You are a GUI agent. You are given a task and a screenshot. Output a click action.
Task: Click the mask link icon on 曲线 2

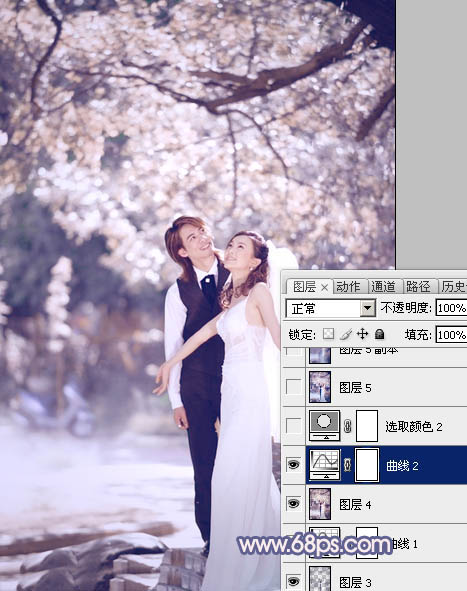pyautogui.click(x=348, y=465)
